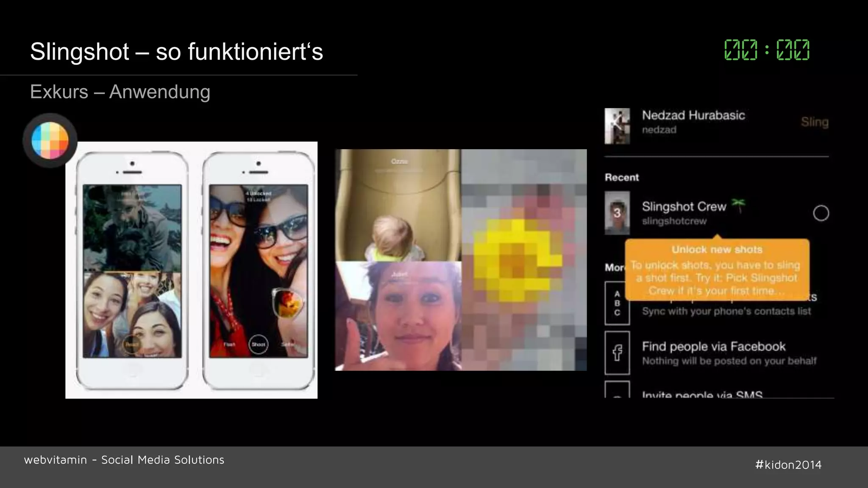The width and height of the screenshot is (868, 488).
Task: Click the Unlock new shots tooltip
Action: click(x=717, y=270)
